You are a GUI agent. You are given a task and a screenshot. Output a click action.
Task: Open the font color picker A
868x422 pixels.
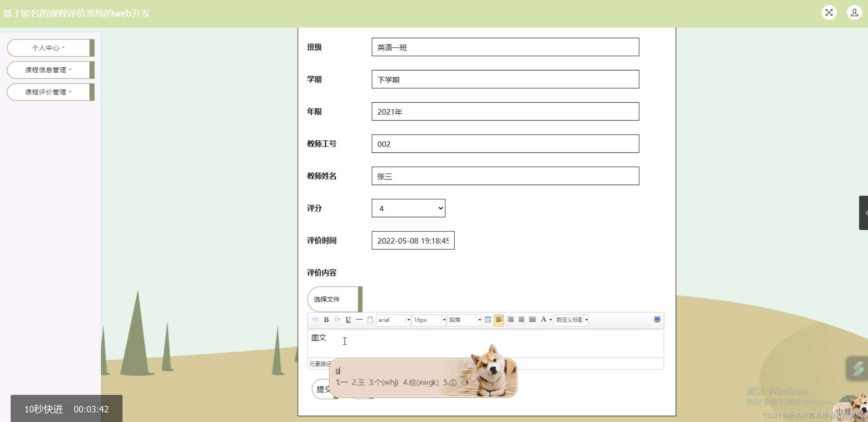[543, 320]
